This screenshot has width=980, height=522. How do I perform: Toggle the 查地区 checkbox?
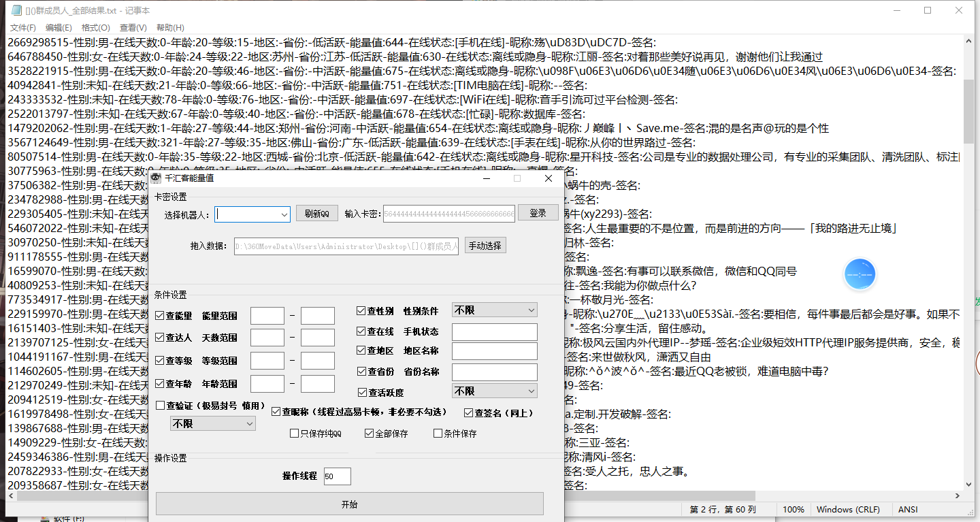click(x=361, y=350)
